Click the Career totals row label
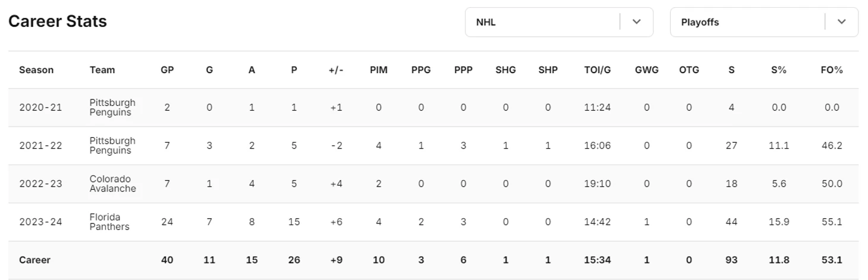The height and width of the screenshot is (280, 868). [34, 260]
